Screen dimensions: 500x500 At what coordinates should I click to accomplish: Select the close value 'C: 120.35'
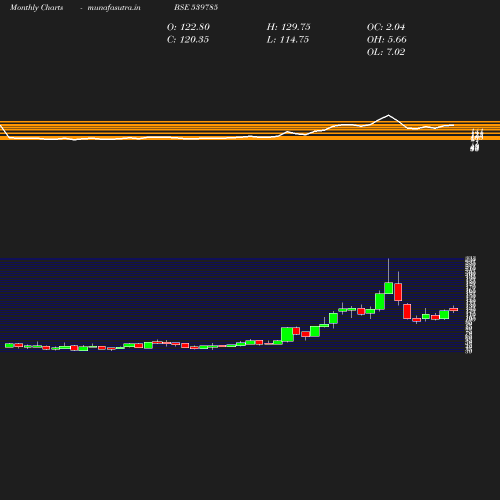coord(188,40)
